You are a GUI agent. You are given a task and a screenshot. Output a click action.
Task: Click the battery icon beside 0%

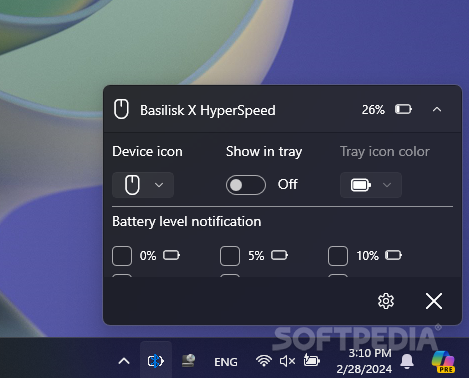click(171, 255)
